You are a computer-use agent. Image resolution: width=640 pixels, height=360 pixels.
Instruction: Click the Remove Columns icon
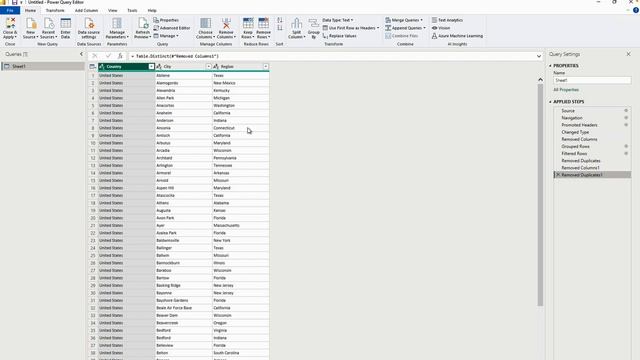click(226, 23)
